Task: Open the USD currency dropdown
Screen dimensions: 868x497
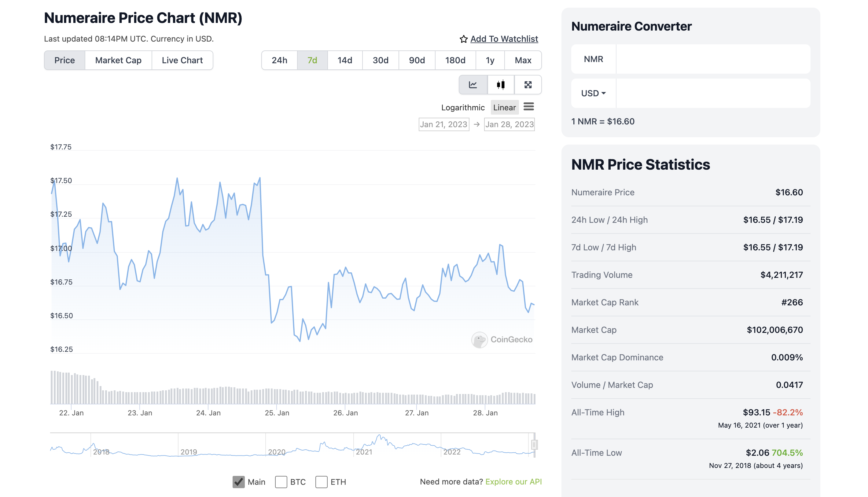Action: coord(593,93)
